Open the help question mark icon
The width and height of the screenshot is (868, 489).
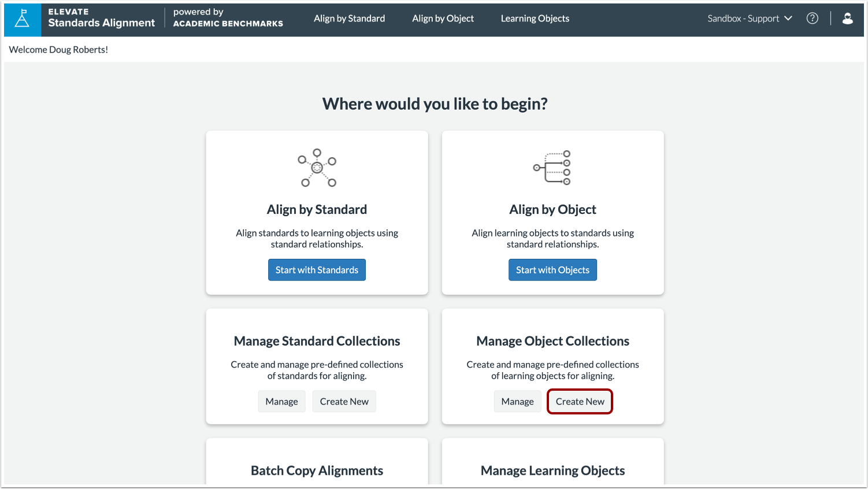[x=812, y=18]
